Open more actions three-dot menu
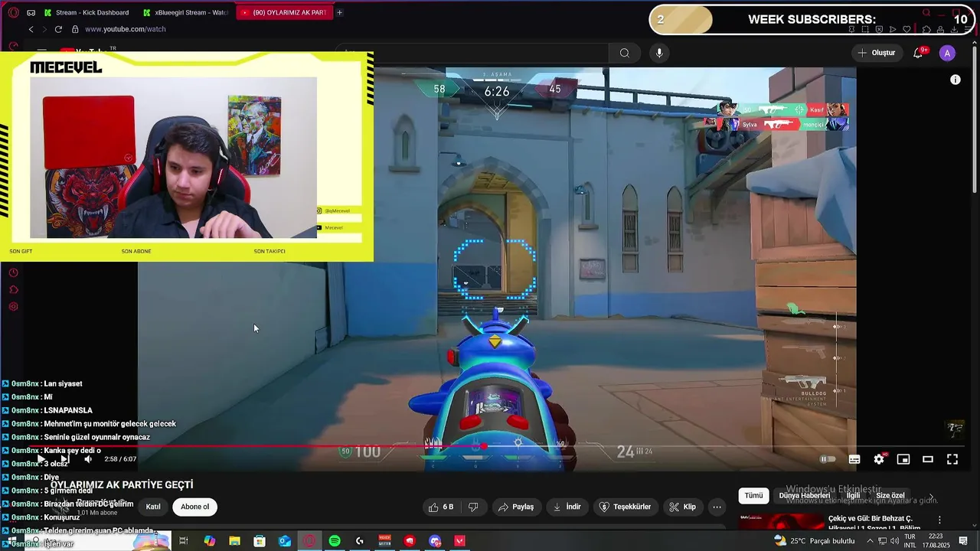 pyautogui.click(x=717, y=507)
